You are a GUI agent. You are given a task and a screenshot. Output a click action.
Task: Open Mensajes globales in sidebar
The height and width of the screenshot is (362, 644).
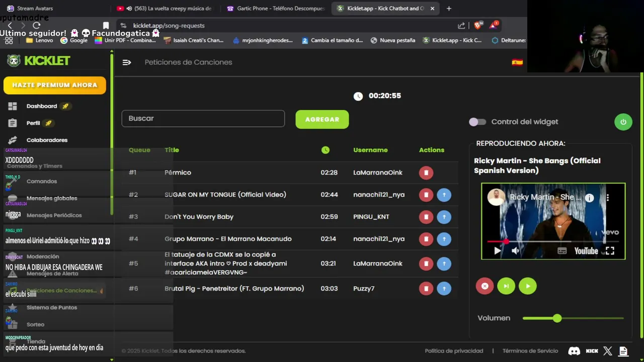coord(52,199)
